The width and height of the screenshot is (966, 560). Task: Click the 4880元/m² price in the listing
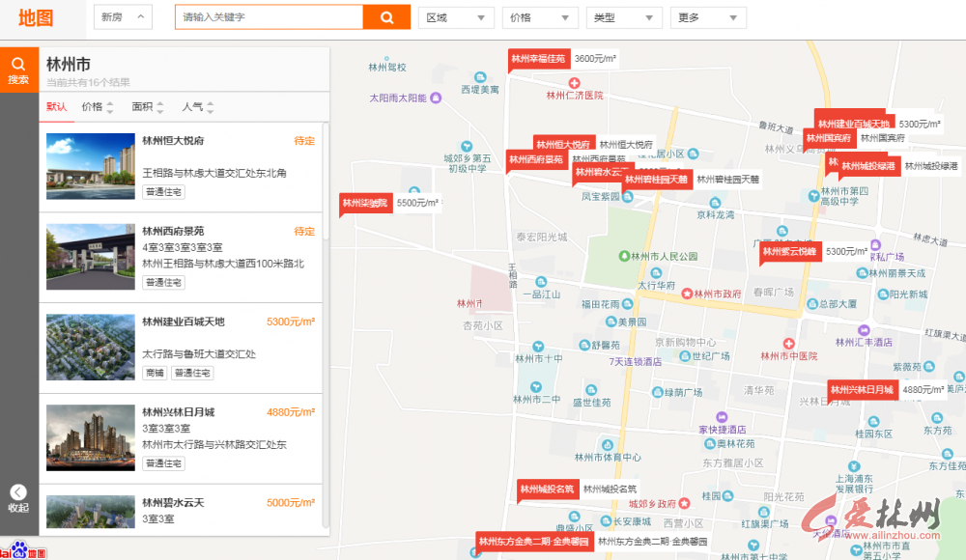point(291,412)
